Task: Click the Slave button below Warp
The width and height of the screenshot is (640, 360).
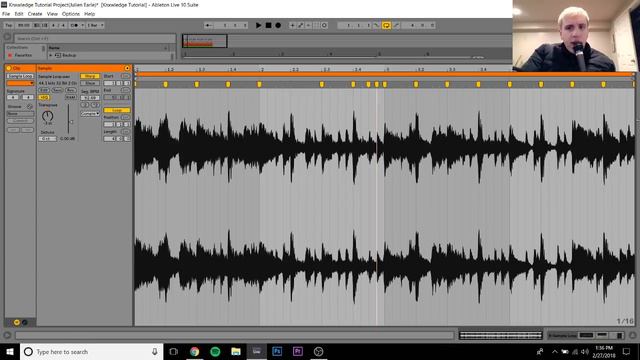Action: [90, 83]
